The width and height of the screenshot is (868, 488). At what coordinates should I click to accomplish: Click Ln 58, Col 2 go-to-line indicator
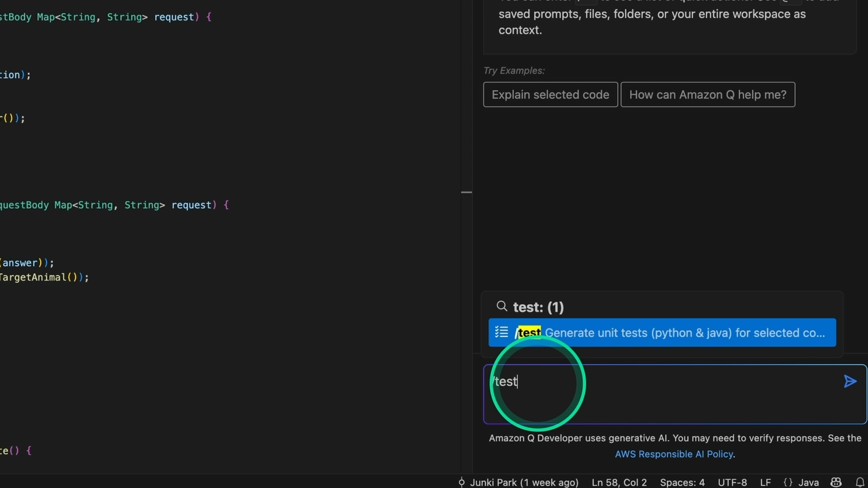[619, 482]
